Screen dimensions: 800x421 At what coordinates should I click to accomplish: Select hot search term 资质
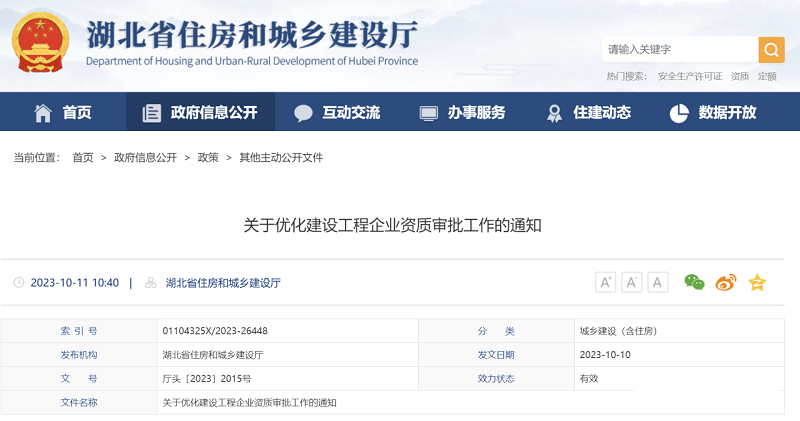(x=740, y=77)
